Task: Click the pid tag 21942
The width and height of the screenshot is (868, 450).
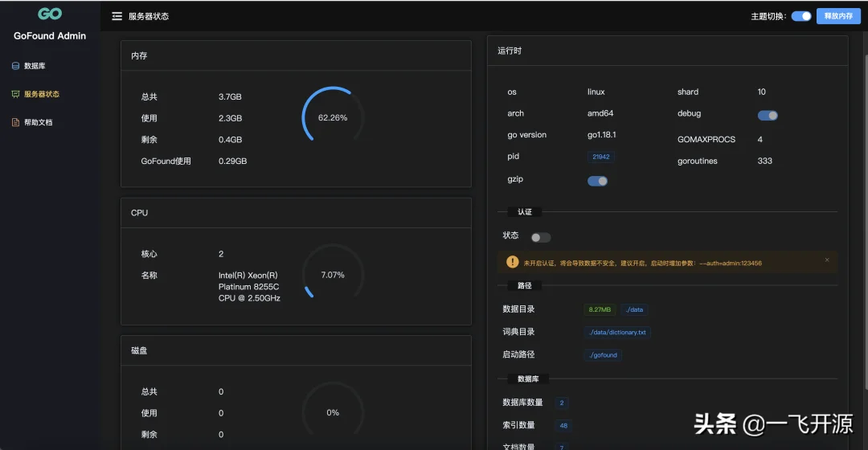Action: [600, 157]
